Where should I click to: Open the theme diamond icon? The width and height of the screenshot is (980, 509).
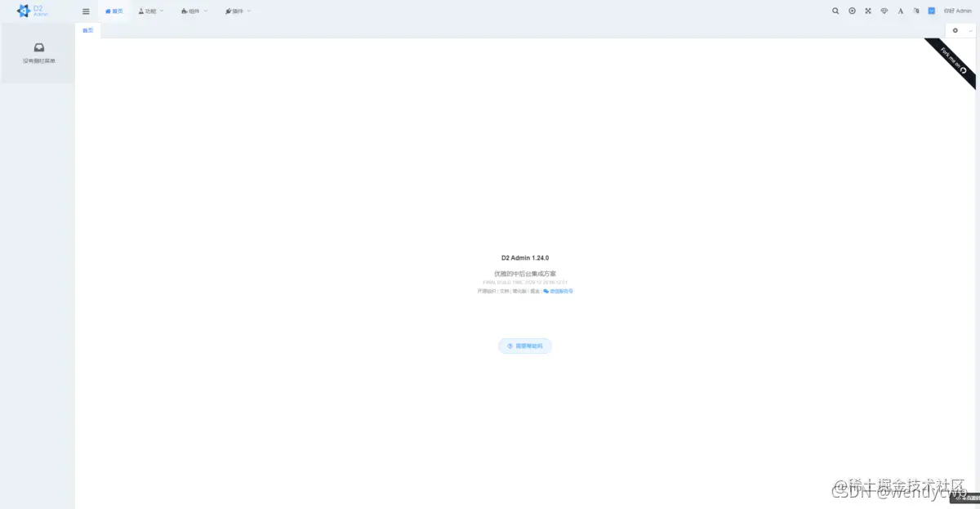click(884, 11)
